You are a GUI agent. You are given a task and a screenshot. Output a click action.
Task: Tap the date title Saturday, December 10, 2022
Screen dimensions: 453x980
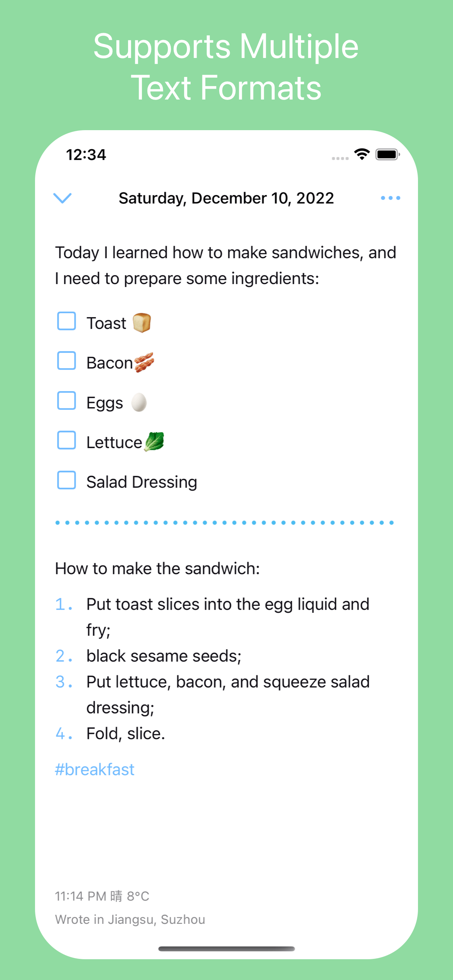click(x=226, y=198)
